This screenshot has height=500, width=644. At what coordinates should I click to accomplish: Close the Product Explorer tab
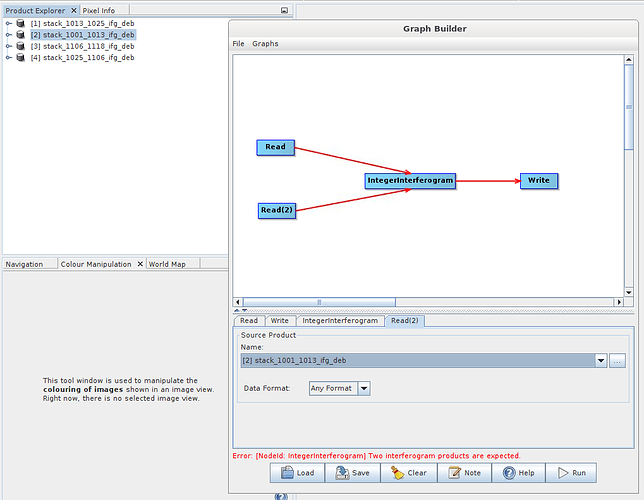click(74, 10)
